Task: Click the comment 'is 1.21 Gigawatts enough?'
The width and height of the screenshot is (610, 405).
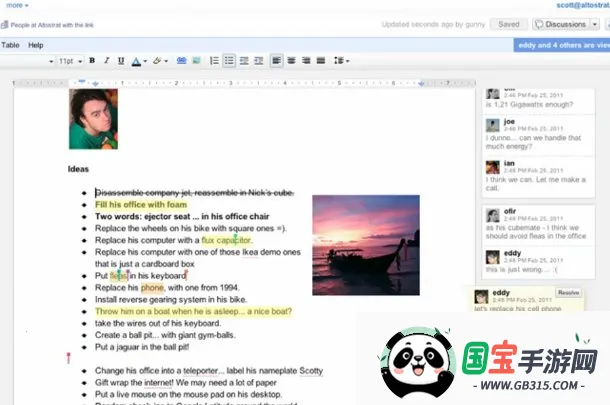Action: (x=529, y=105)
